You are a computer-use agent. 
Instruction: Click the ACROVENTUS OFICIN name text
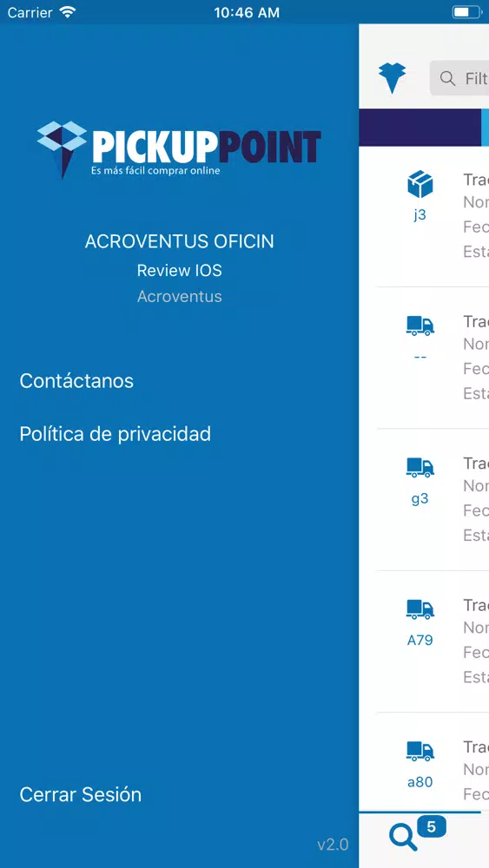(x=180, y=241)
